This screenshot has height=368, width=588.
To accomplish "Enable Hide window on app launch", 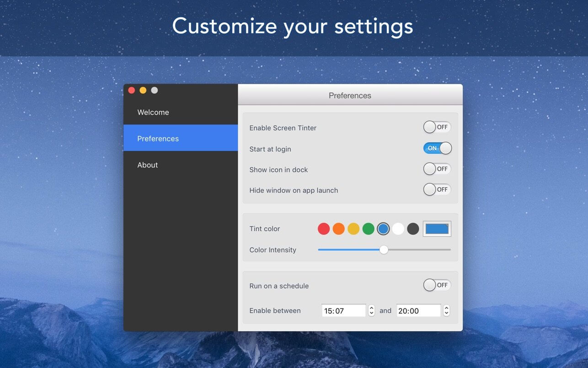I will click(x=437, y=189).
